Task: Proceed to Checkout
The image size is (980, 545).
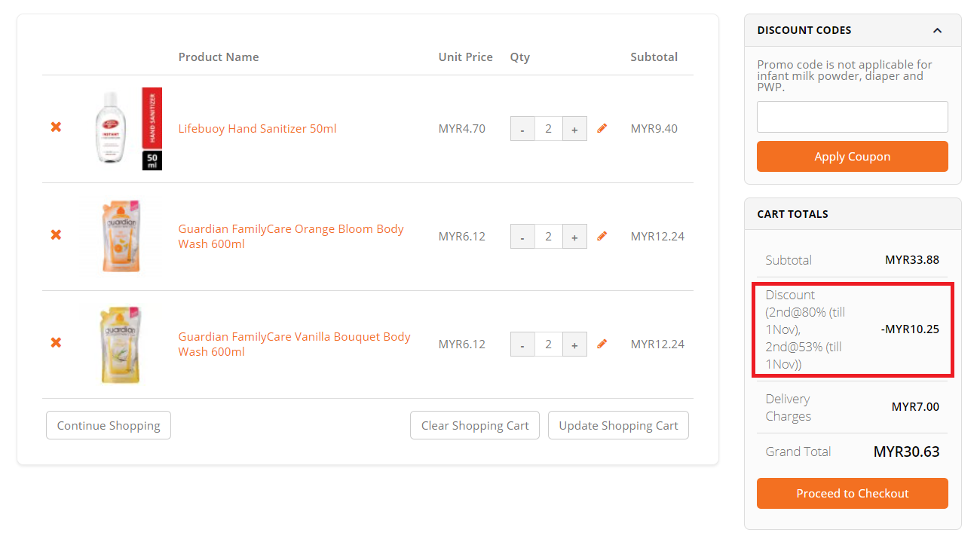Action: [852, 494]
